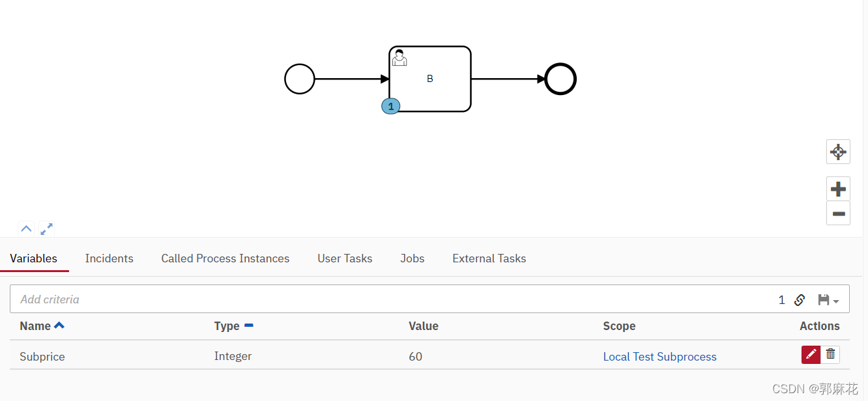Open the Local Test Subprocess scope link

pos(659,357)
